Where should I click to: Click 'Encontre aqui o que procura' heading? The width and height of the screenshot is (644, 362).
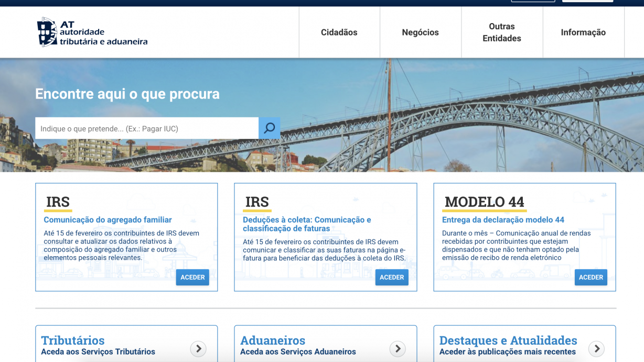point(127,94)
